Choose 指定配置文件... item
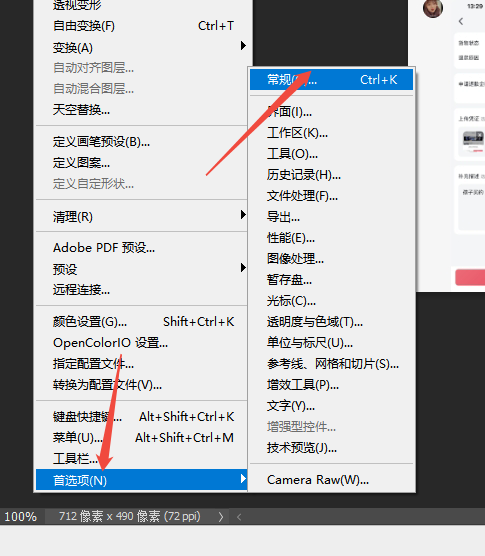Viewport: 485px width, 556px height. tap(141, 364)
